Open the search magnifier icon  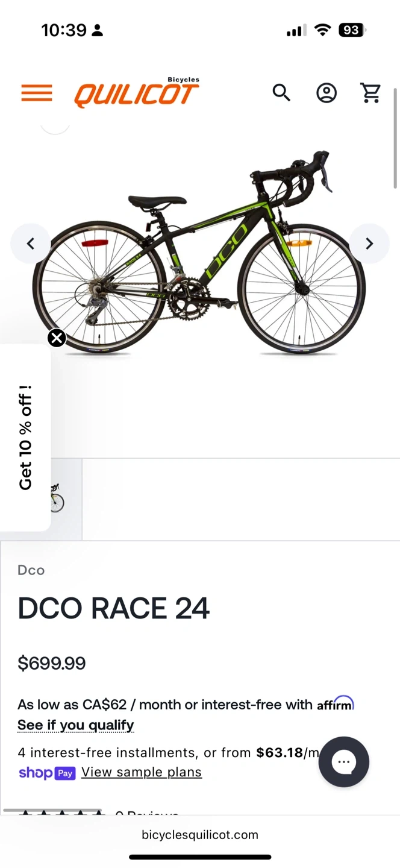point(281,93)
